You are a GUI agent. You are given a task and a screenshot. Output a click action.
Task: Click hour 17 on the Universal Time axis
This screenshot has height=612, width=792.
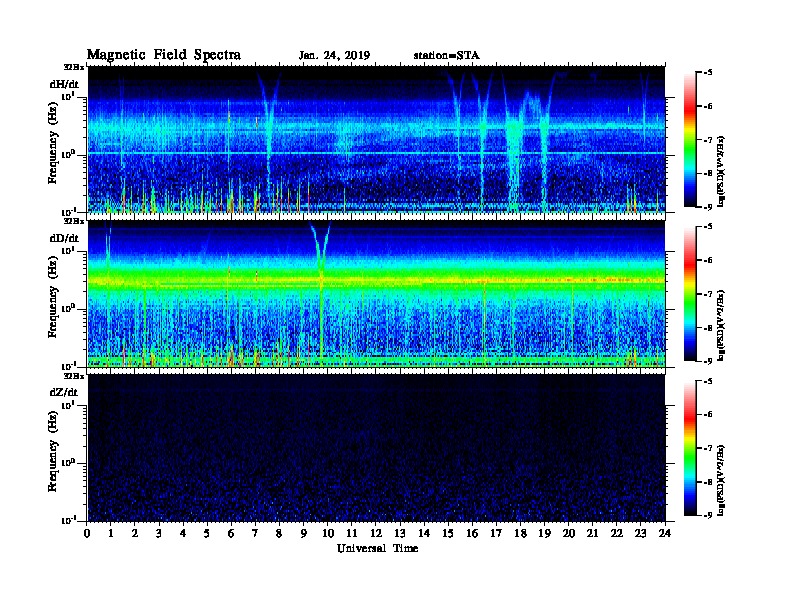coord(496,534)
